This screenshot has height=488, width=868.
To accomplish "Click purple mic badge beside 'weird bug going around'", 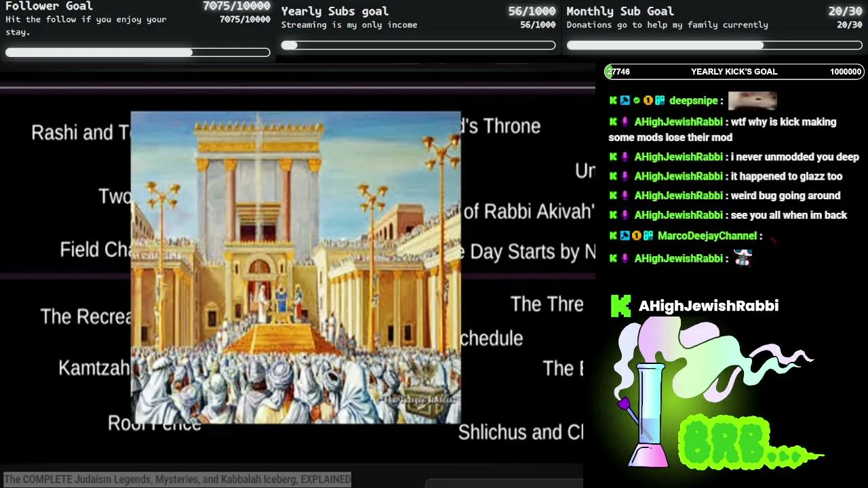I will (625, 196).
